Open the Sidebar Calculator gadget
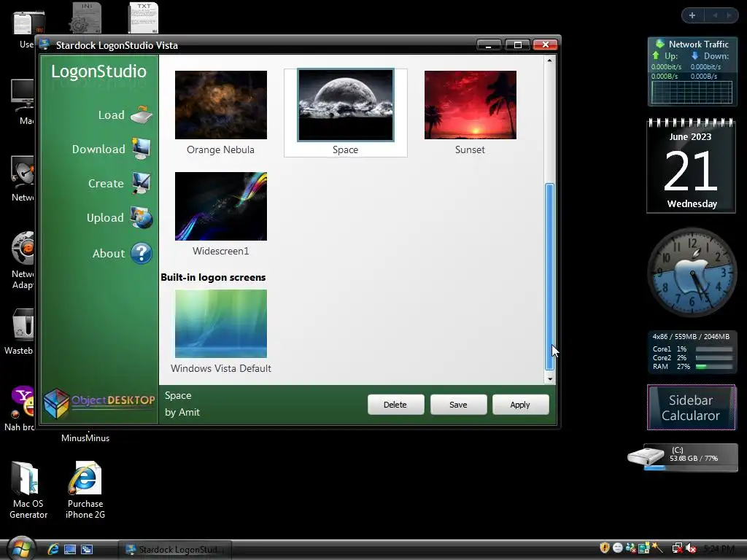This screenshot has width=747, height=560. coord(692,408)
